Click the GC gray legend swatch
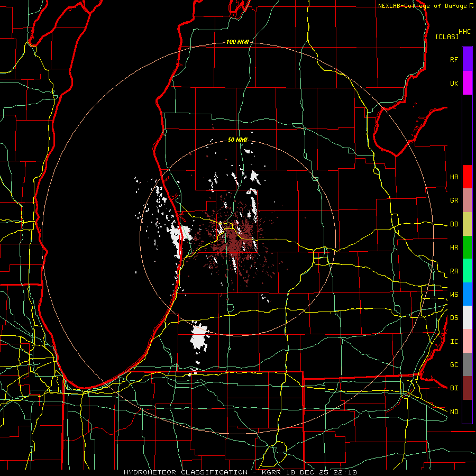The image size is (476, 476). coord(467,364)
